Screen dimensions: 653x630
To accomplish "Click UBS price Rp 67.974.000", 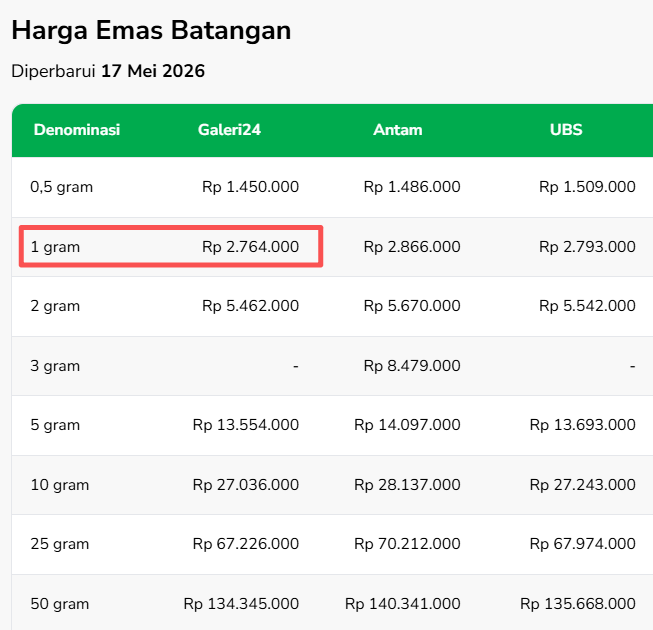I will pos(583,544).
